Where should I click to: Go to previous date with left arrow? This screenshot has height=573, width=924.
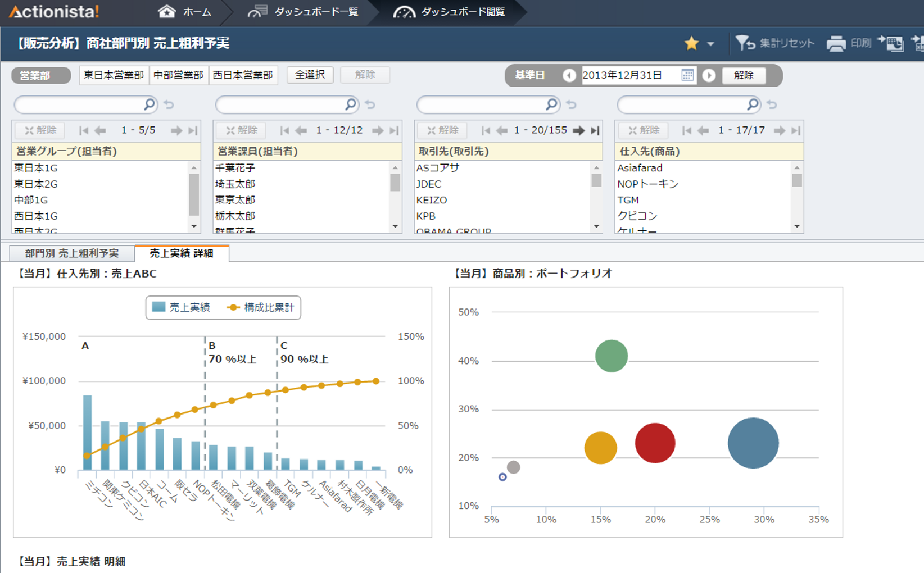tap(569, 75)
